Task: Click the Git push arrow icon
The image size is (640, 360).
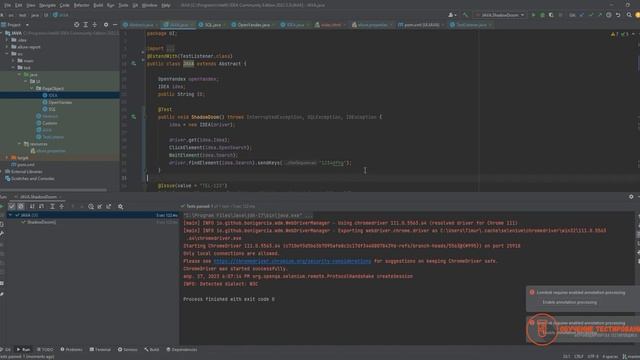Action: tap(600, 15)
